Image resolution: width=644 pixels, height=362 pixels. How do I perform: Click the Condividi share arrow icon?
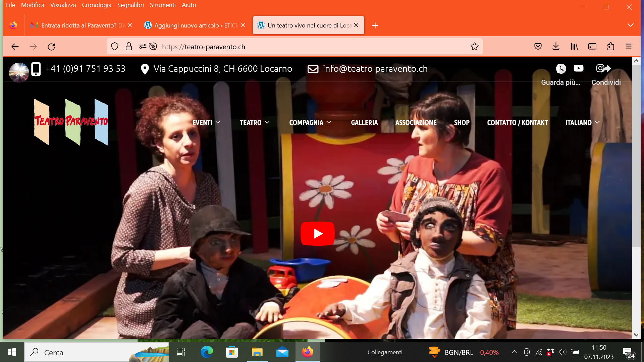pyautogui.click(x=607, y=68)
